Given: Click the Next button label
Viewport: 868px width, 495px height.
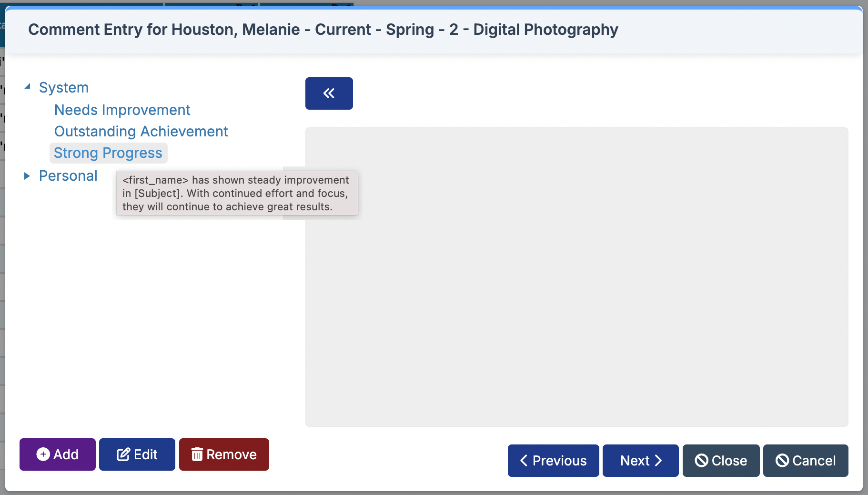Looking at the screenshot, I should point(635,461).
